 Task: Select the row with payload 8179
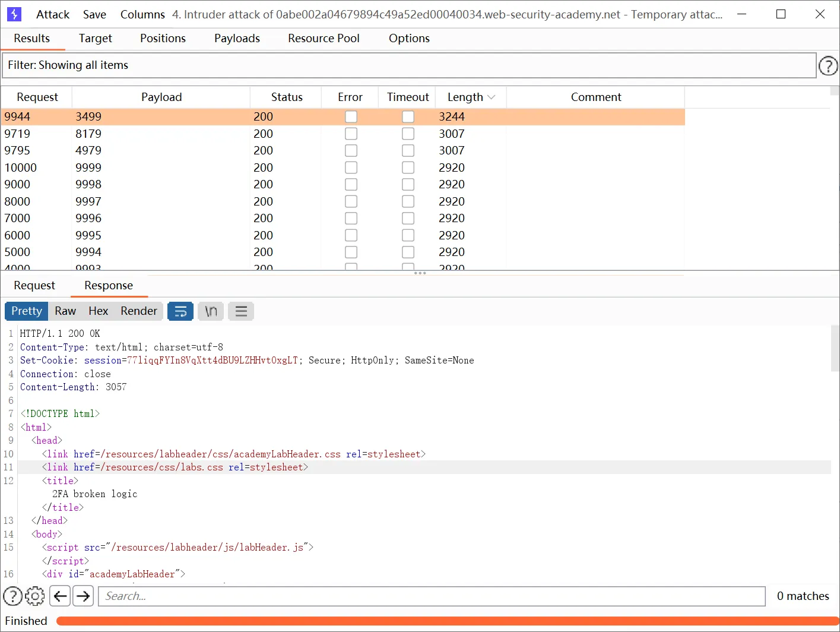[x=343, y=134]
